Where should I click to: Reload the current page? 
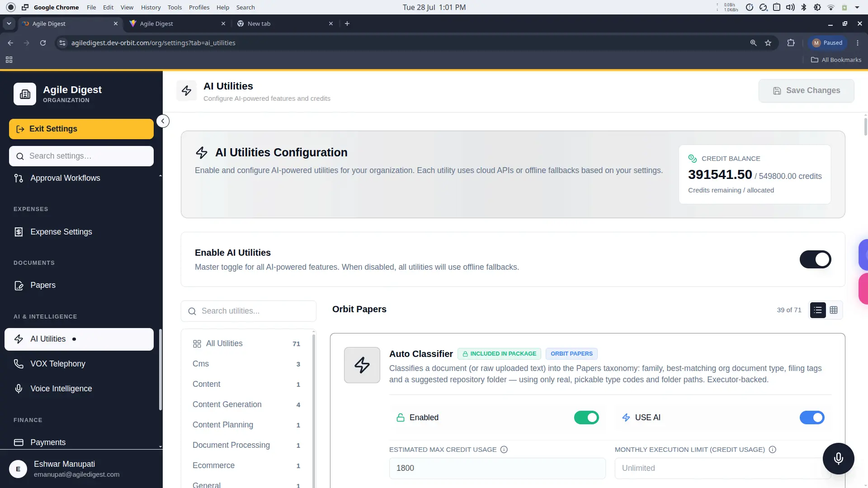click(x=43, y=43)
